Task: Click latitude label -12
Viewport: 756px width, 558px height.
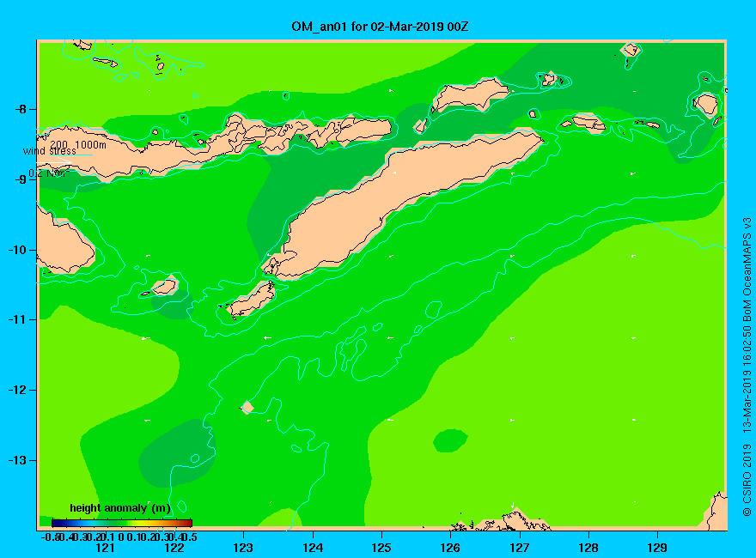Action: click(18, 390)
